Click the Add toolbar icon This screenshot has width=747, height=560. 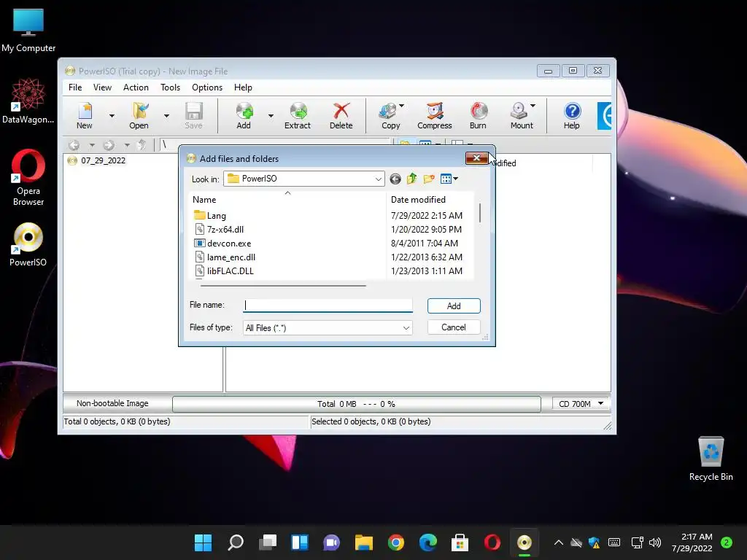tap(244, 116)
